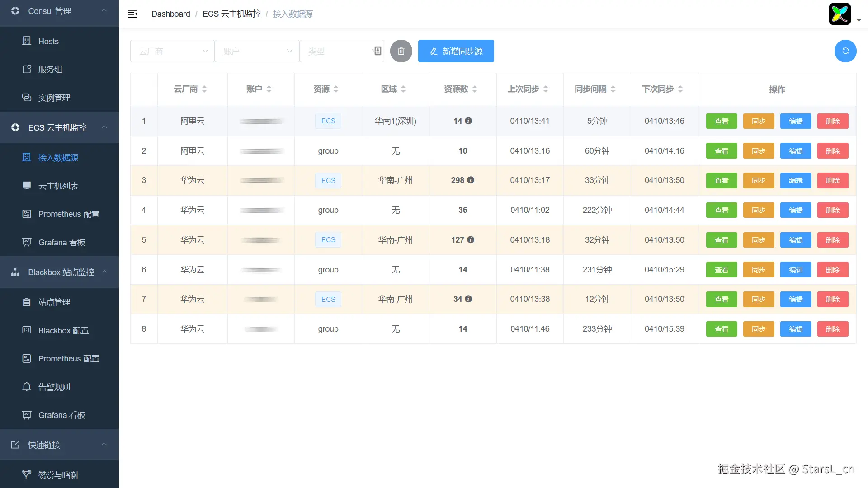This screenshot has height=488, width=868.
Task: Open the 云厂商 dropdown filter
Action: click(x=172, y=51)
